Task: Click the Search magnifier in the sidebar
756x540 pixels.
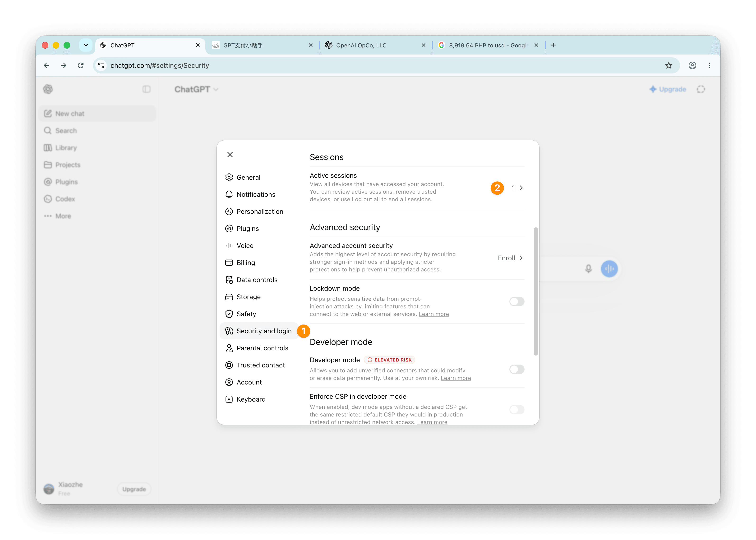Action: tap(48, 131)
